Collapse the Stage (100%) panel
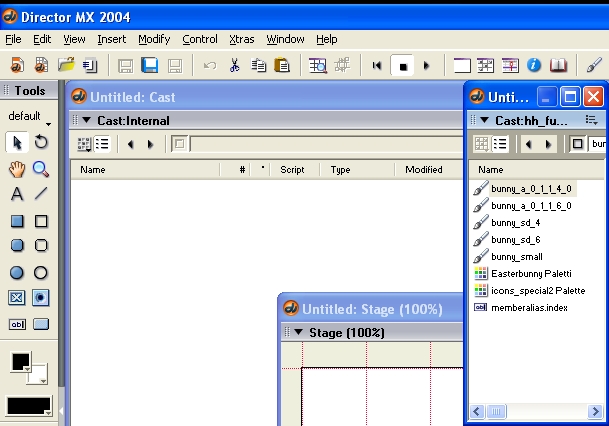 pyautogui.click(x=299, y=332)
